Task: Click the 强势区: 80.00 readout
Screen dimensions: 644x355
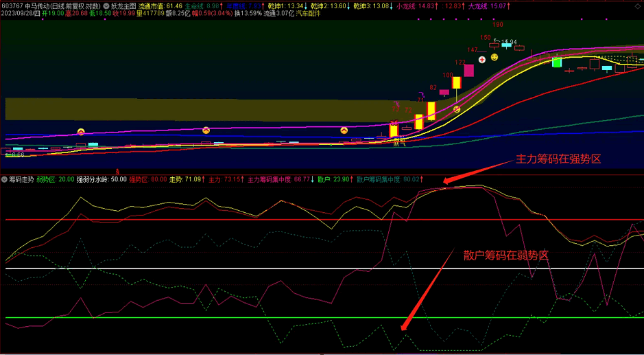Action: pos(148,179)
